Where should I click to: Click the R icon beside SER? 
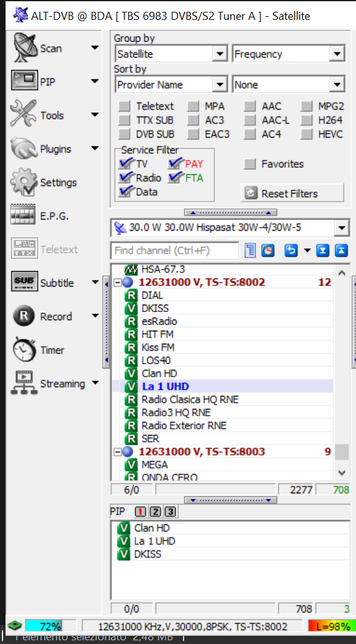coord(131,439)
